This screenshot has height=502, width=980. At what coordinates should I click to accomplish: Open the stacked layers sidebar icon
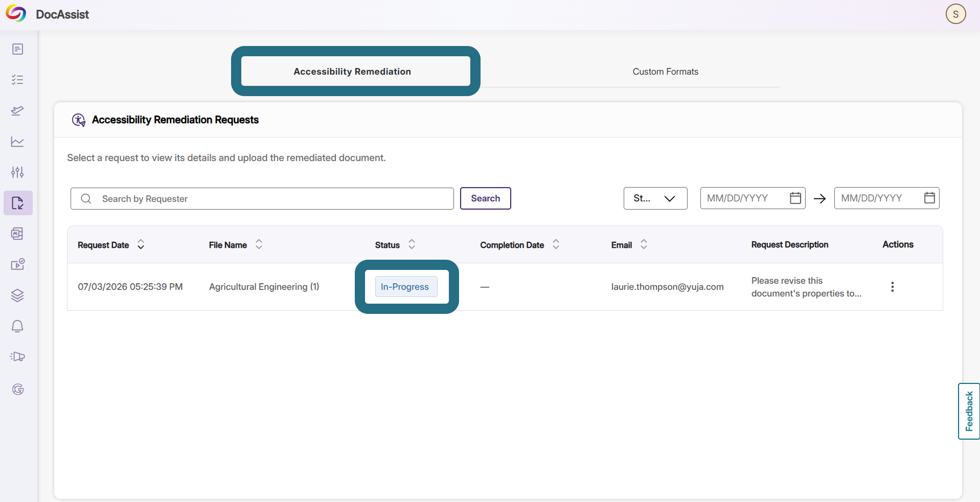(x=18, y=295)
